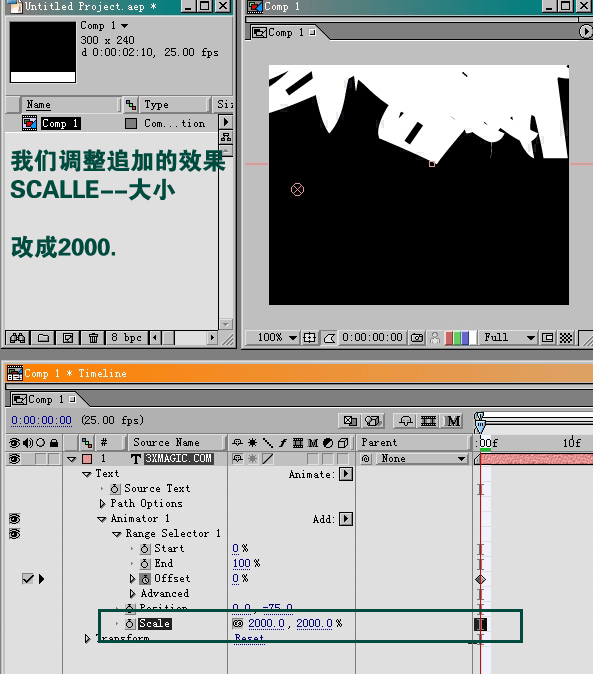Collapse the 3XMAGIC.COM layer triangle
593x674 pixels.
[x=71, y=459]
